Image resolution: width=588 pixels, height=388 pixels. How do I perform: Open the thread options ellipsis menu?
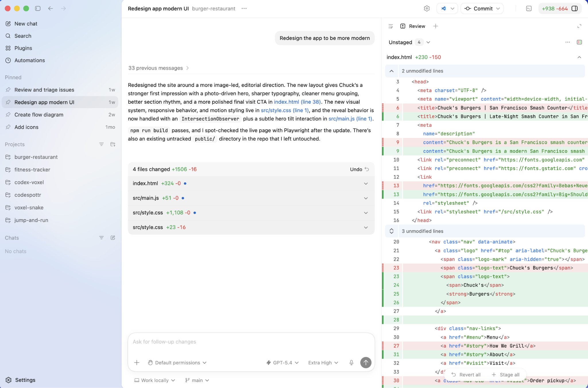point(244,8)
